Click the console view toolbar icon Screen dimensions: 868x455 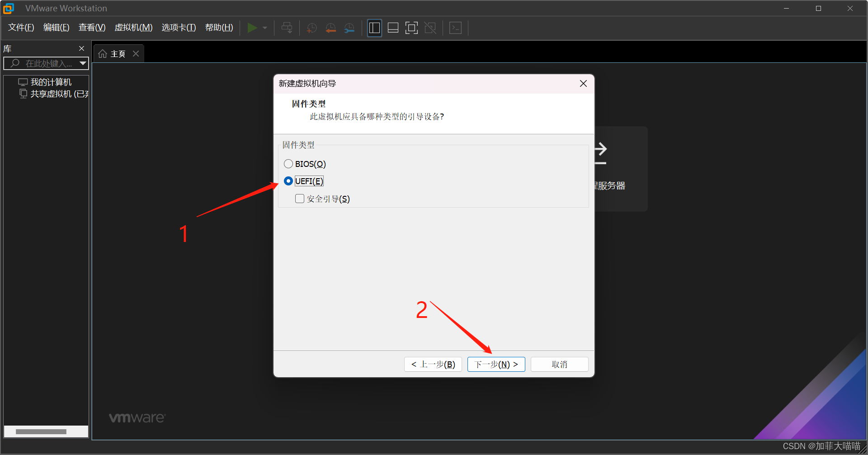point(455,28)
